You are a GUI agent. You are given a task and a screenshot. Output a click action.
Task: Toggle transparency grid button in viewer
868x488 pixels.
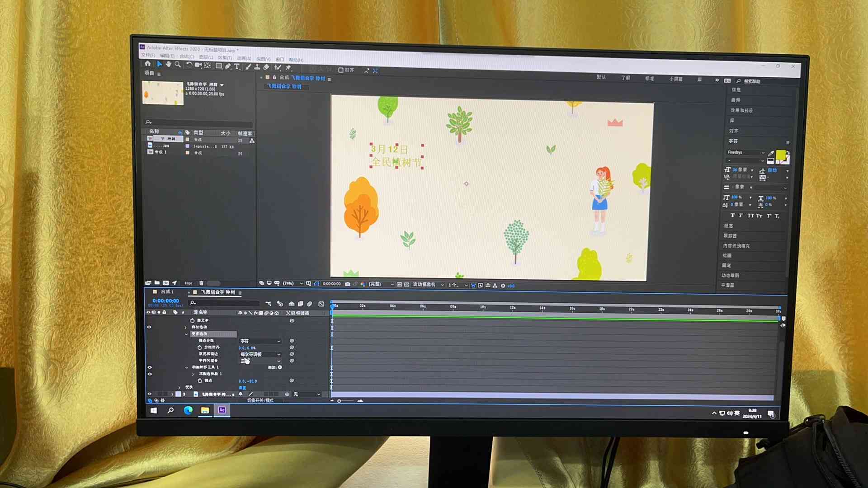(407, 284)
